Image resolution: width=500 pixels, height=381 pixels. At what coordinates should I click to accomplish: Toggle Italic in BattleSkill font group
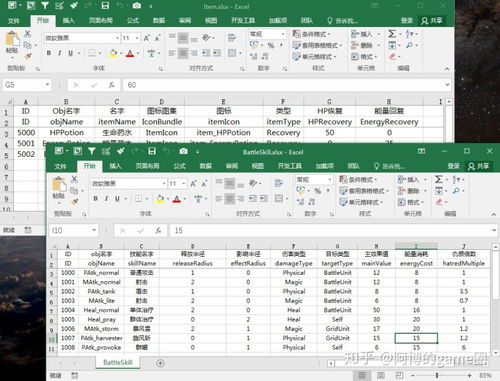[x=106, y=199]
